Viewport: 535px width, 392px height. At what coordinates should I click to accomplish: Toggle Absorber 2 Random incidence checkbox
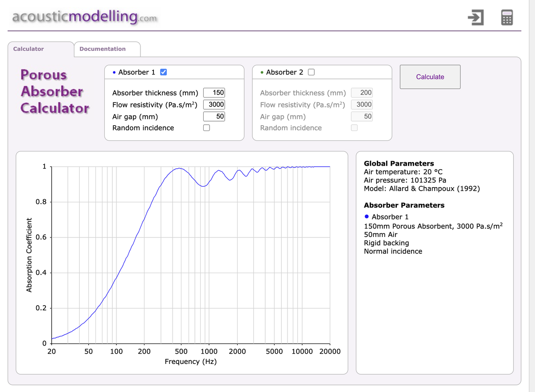[354, 128]
